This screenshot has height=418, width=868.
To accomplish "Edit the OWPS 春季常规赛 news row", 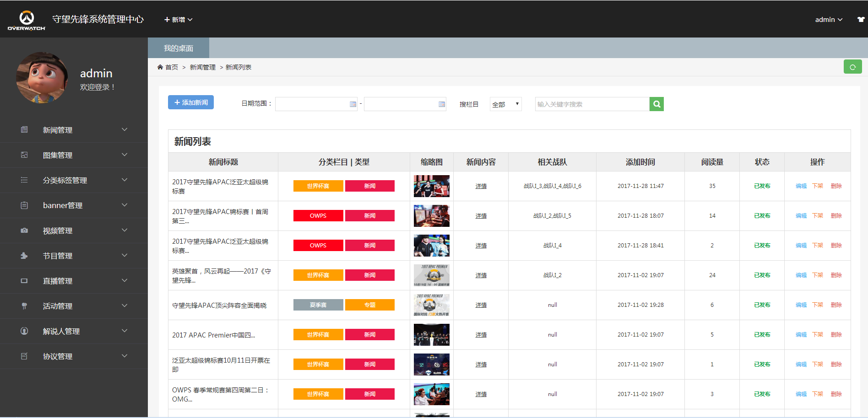I will [x=801, y=394].
